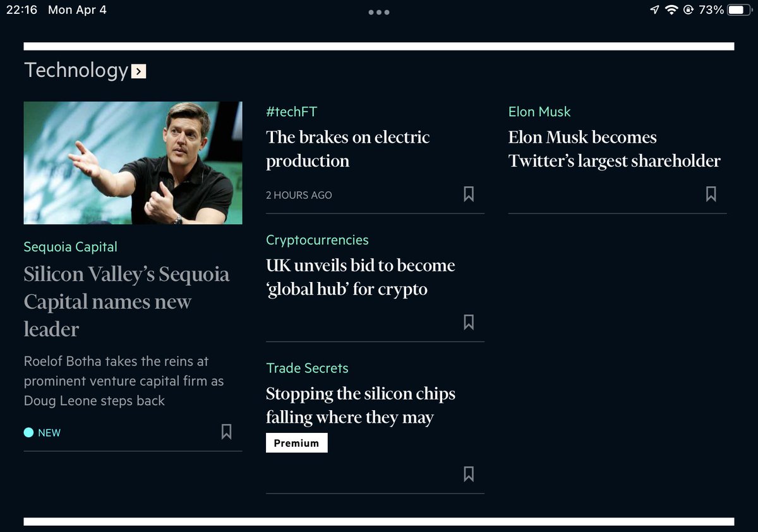Bookmark the Sequoia Capital names new leader article

pos(226,432)
